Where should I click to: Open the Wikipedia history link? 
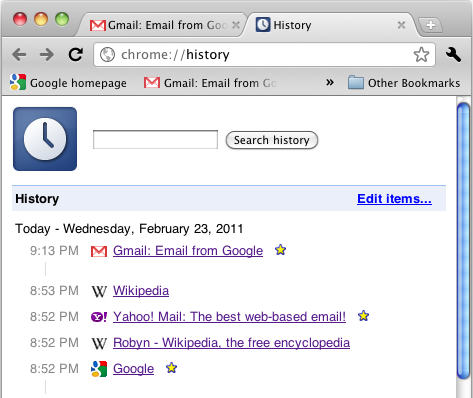(x=141, y=291)
